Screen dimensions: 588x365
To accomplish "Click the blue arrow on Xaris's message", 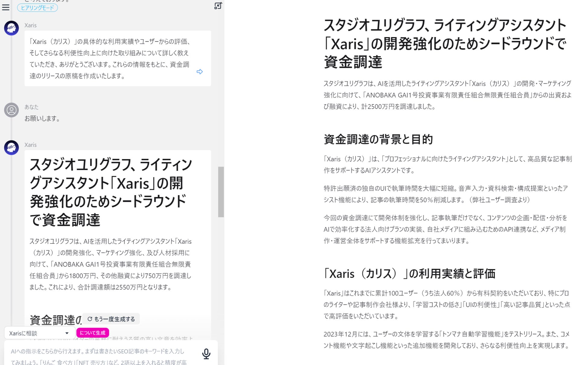I will tap(200, 72).
